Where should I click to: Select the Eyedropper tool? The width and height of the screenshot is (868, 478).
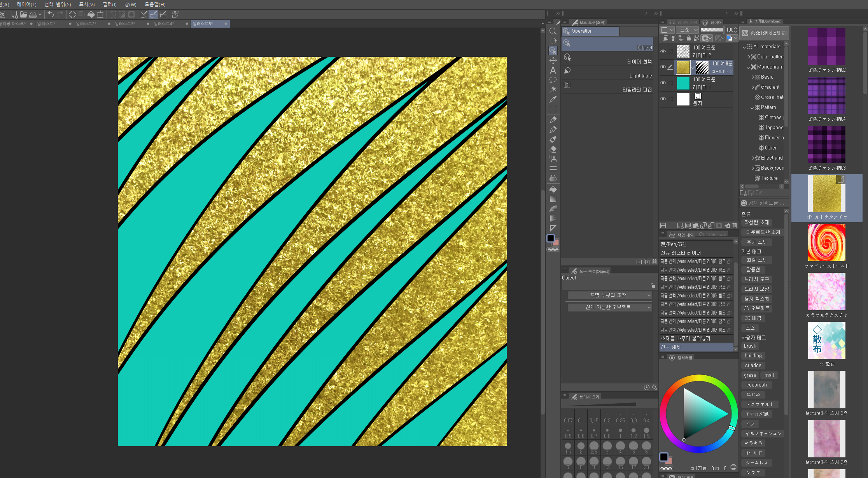point(553,99)
